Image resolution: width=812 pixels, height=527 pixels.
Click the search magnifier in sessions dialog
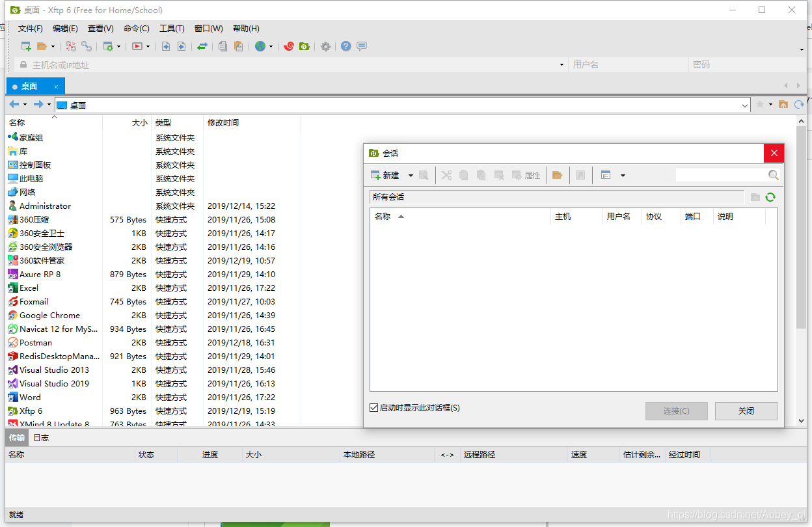click(774, 175)
